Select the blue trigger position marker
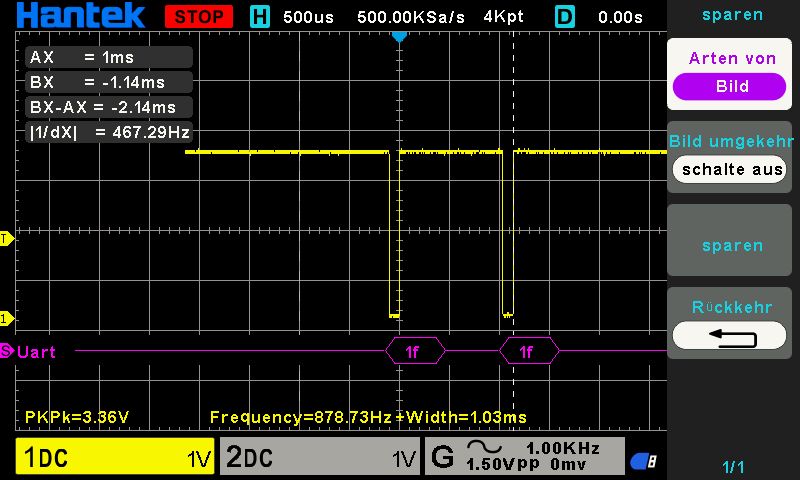The image size is (800, 480). (x=399, y=37)
